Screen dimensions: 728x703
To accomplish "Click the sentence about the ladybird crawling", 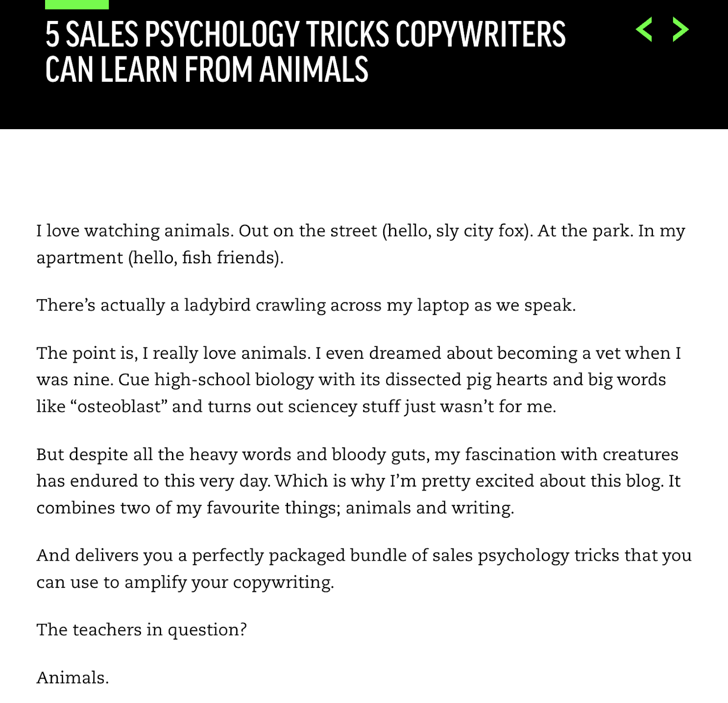I will (x=306, y=305).
